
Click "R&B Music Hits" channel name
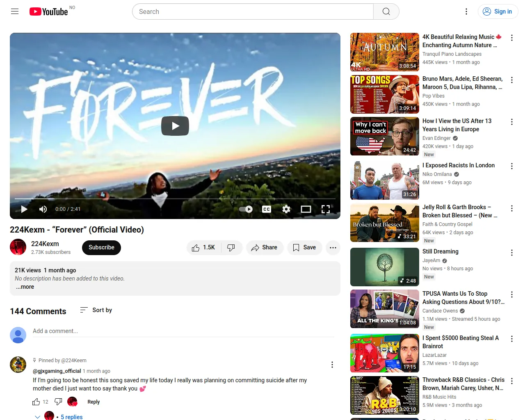click(439, 397)
